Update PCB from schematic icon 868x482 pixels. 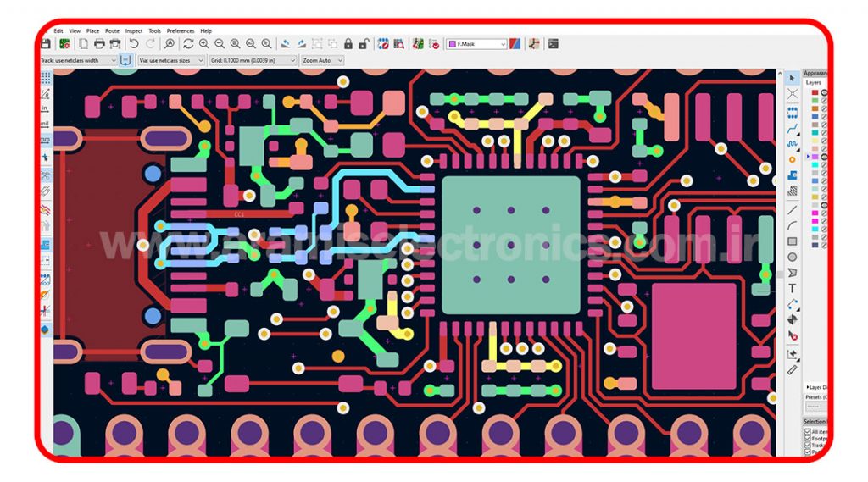pos(419,44)
